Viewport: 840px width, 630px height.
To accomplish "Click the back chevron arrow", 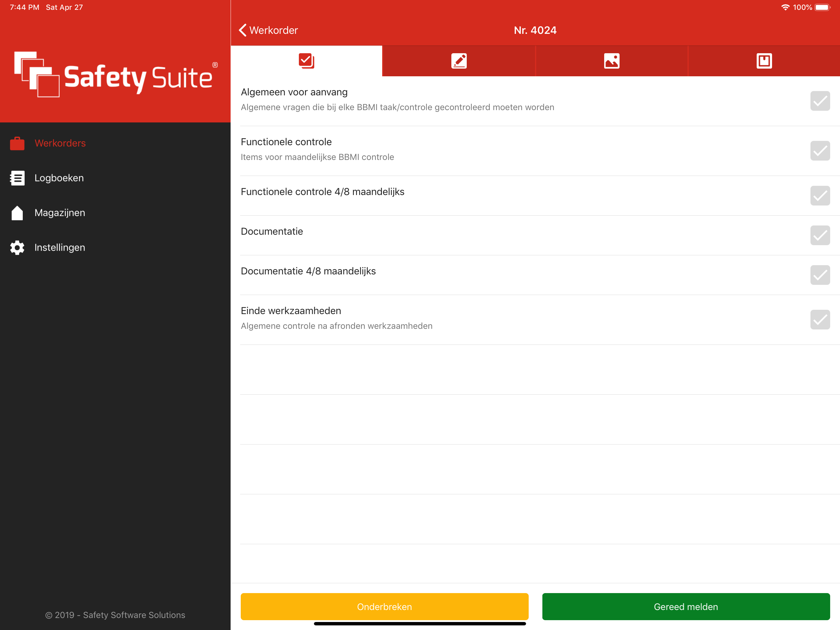I will pyautogui.click(x=243, y=30).
